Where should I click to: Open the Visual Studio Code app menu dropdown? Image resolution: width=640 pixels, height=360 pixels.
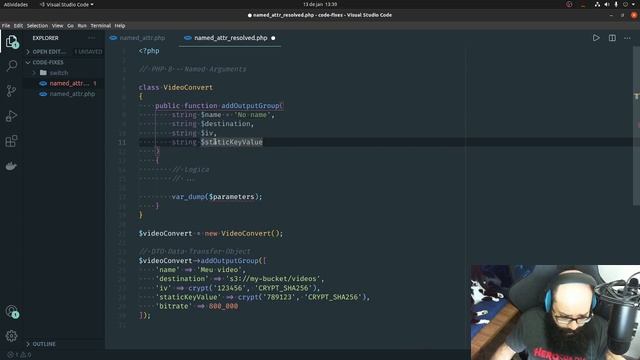[67, 4]
